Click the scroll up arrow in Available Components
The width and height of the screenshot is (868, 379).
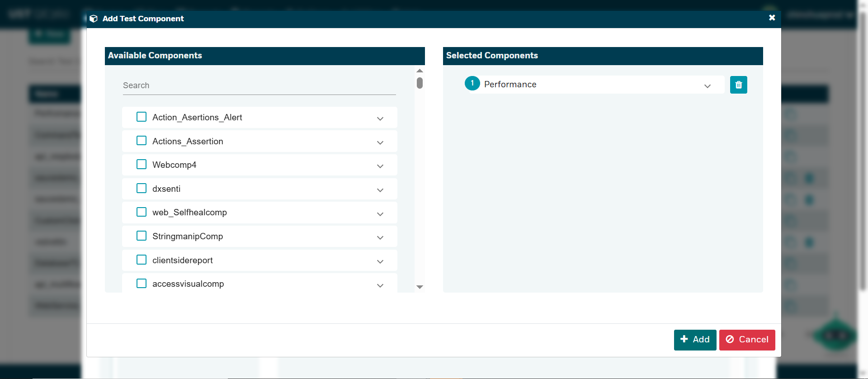(x=420, y=71)
